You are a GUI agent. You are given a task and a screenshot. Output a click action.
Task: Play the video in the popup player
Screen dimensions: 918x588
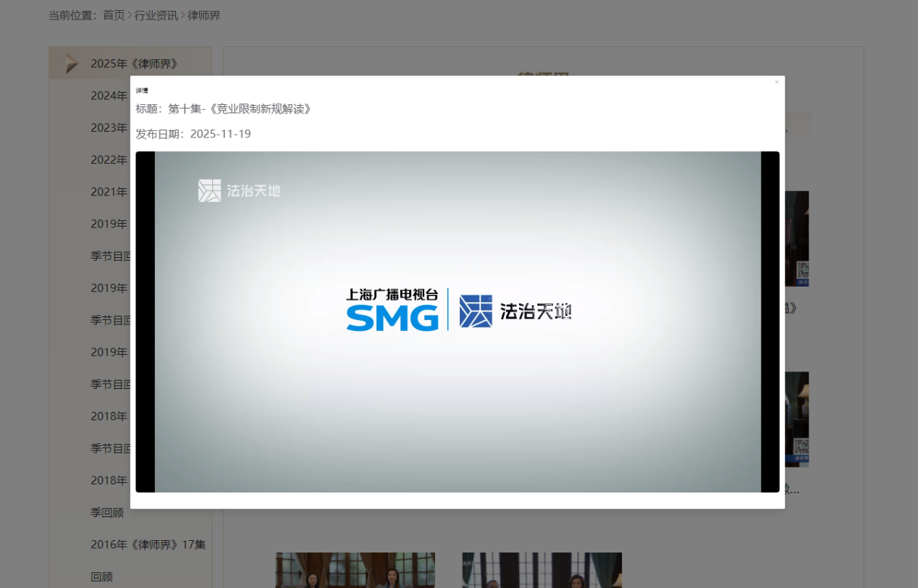[458, 321]
